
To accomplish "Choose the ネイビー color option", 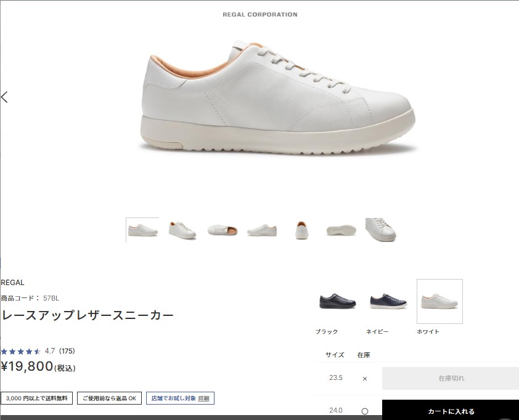I will (388, 302).
